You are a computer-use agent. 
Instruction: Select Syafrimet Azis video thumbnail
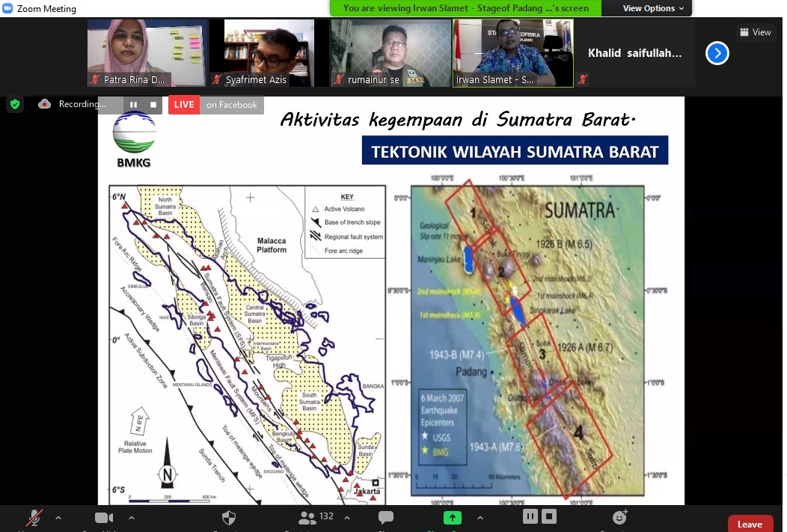click(x=269, y=52)
